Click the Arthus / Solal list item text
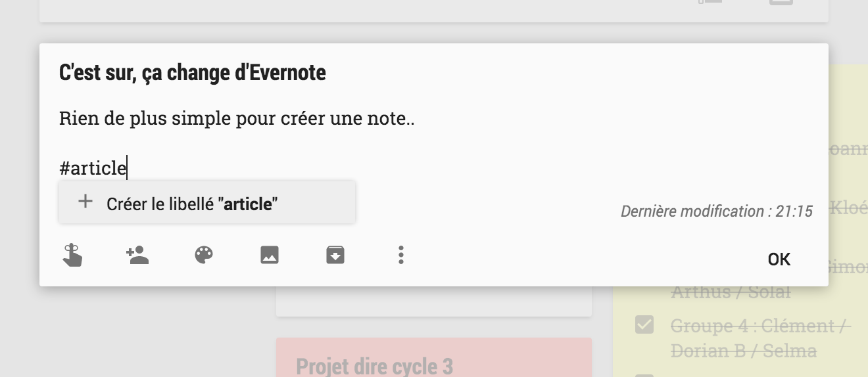This screenshot has width=868, height=377. tap(730, 292)
